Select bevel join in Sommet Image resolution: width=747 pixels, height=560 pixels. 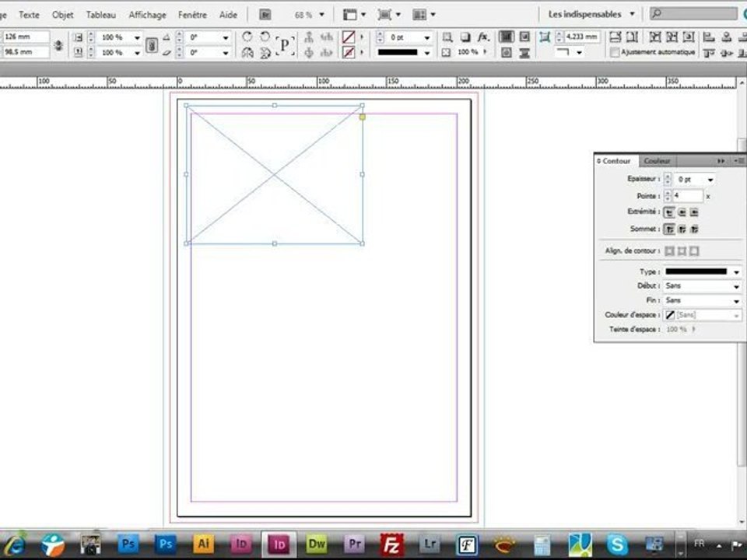tap(694, 229)
